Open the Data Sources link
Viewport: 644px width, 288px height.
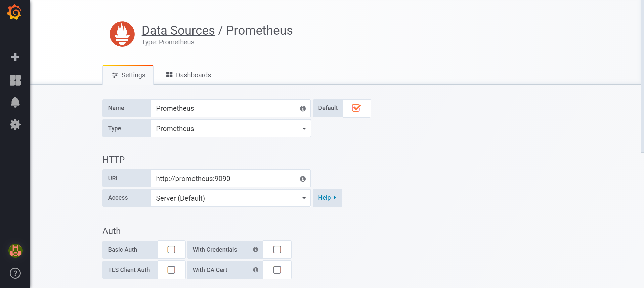(178, 30)
